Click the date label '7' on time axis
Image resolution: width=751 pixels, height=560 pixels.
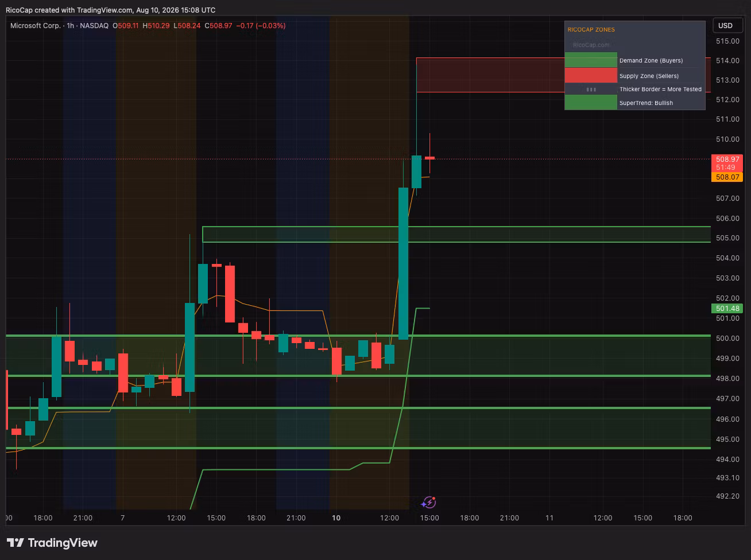[x=122, y=518]
